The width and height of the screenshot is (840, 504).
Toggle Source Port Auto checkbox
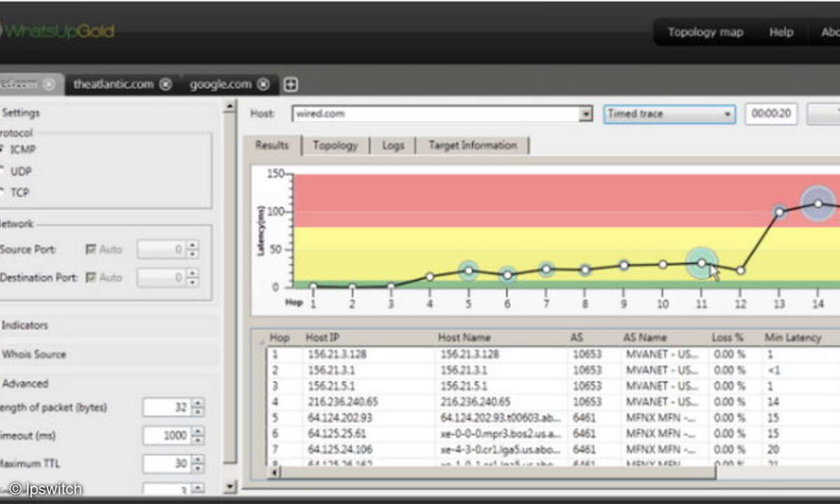point(91,248)
